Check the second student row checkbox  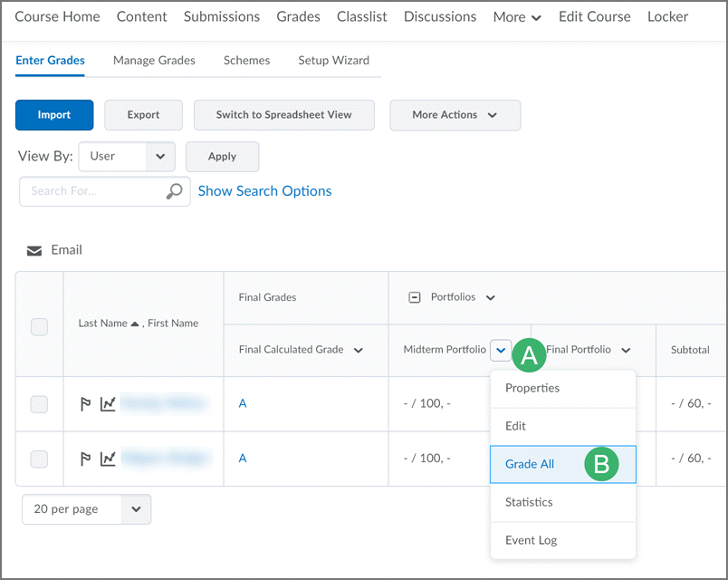pyautogui.click(x=39, y=459)
